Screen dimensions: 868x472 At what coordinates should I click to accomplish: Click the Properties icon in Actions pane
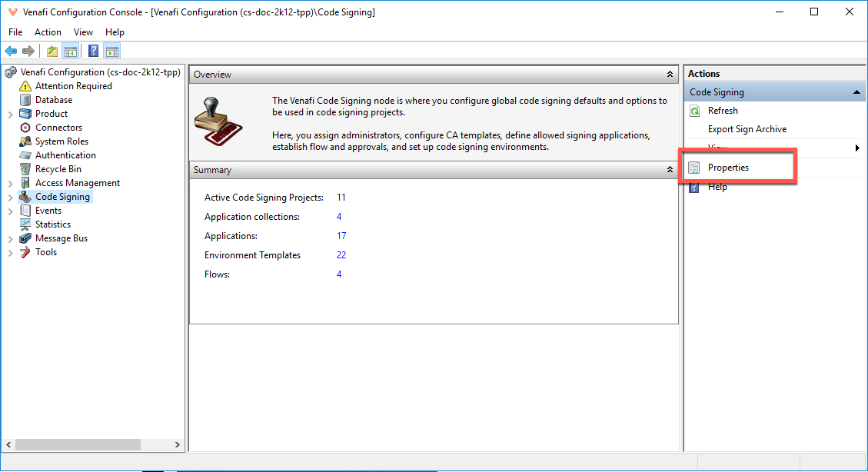pos(694,168)
